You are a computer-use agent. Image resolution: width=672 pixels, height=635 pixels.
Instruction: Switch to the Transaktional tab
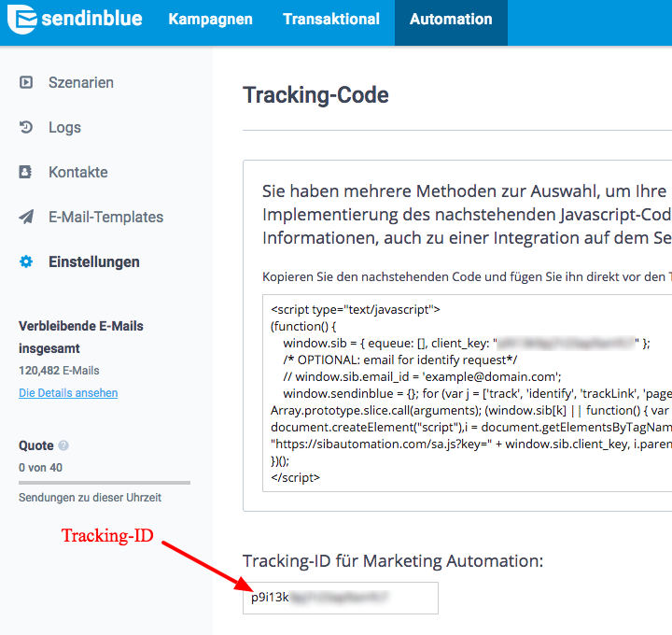pos(331,19)
